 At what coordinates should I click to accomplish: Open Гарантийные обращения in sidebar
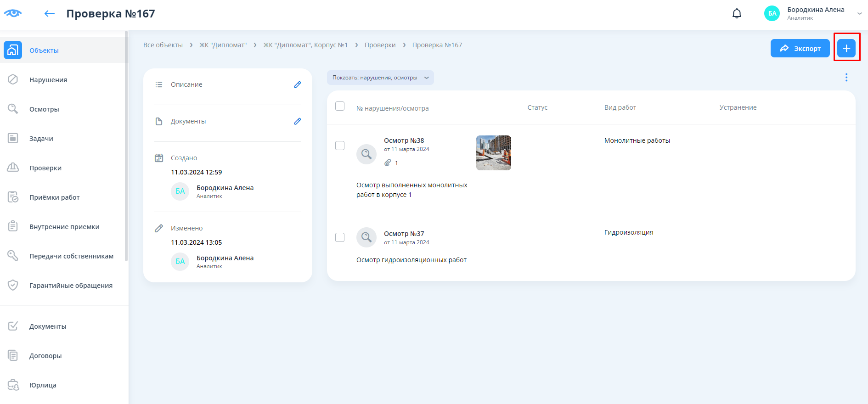pyautogui.click(x=71, y=286)
